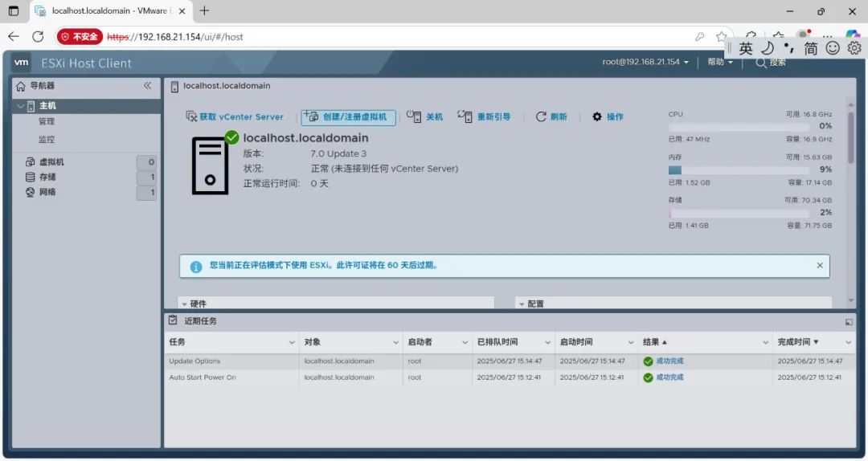Toggle the IME moon half-width icon
This screenshot has width=868, height=461.
[x=768, y=48]
